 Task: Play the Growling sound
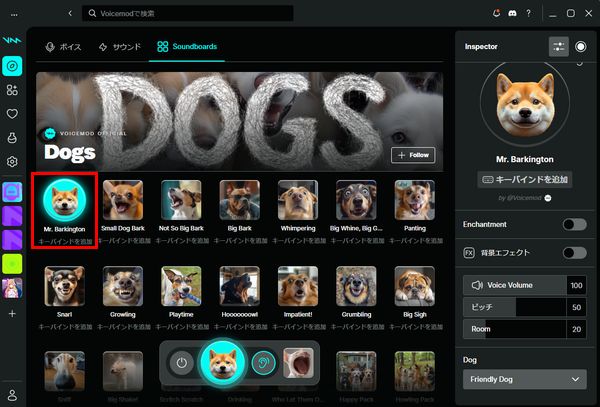point(123,286)
